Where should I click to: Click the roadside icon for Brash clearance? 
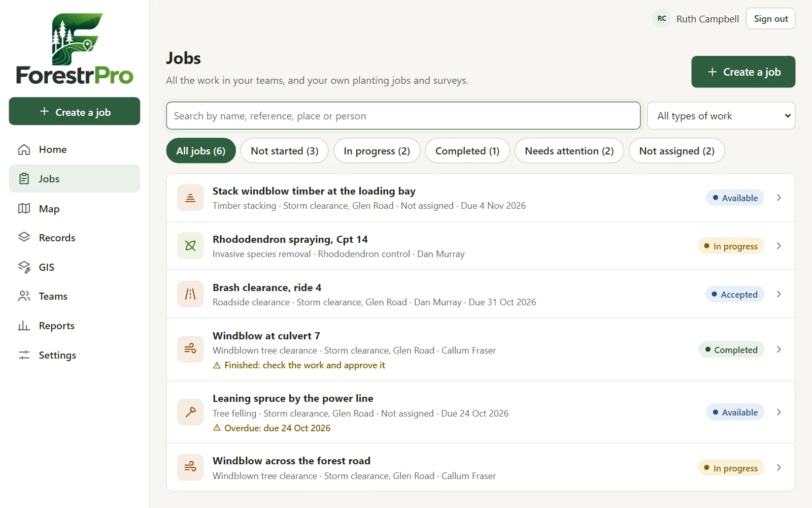[190, 294]
